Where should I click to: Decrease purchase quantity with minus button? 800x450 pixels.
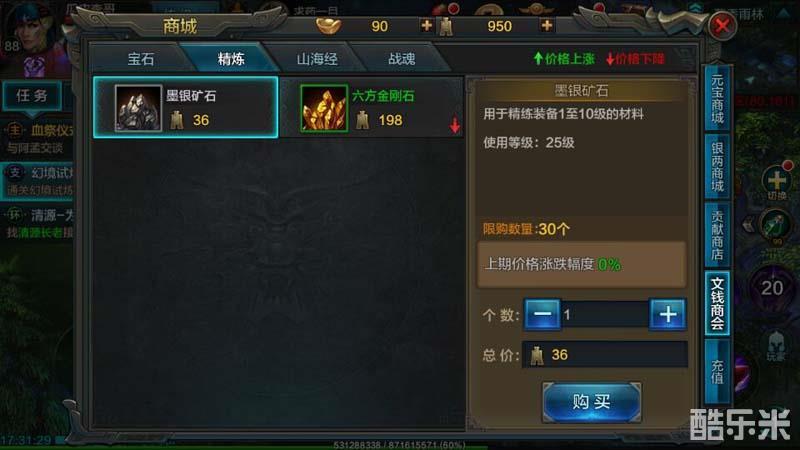(x=542, y=314)
